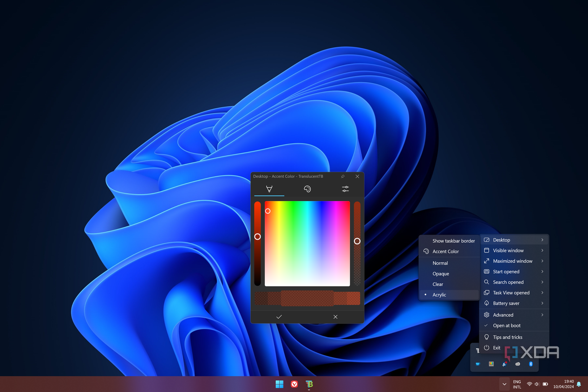Click the handle of the right opacity slider

[x=357, y=241]
